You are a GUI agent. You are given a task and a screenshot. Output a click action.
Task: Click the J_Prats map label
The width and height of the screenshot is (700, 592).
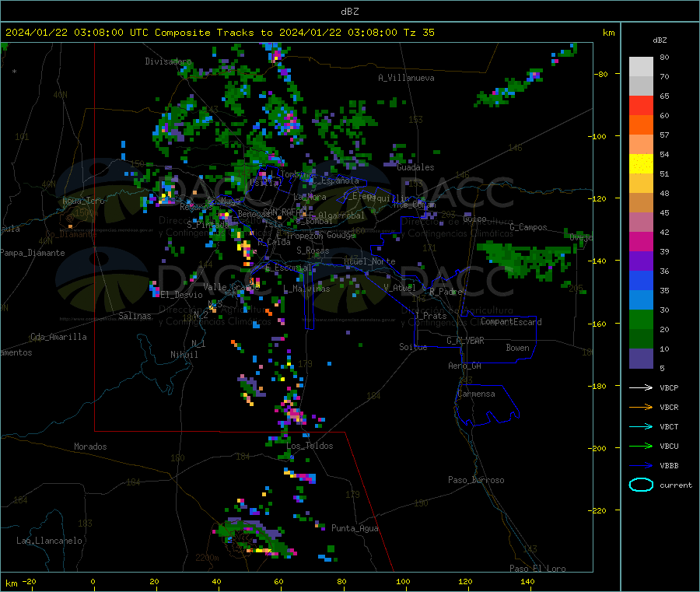coord(431,316)
